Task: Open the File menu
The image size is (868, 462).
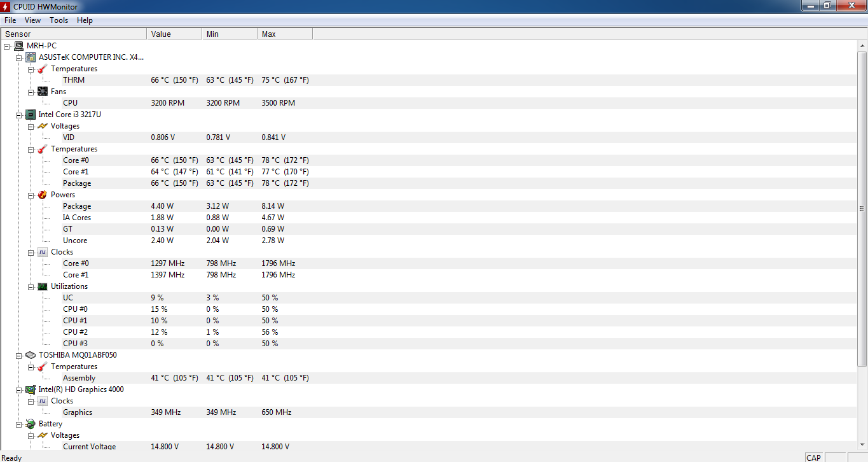Action: coord(10,20)
